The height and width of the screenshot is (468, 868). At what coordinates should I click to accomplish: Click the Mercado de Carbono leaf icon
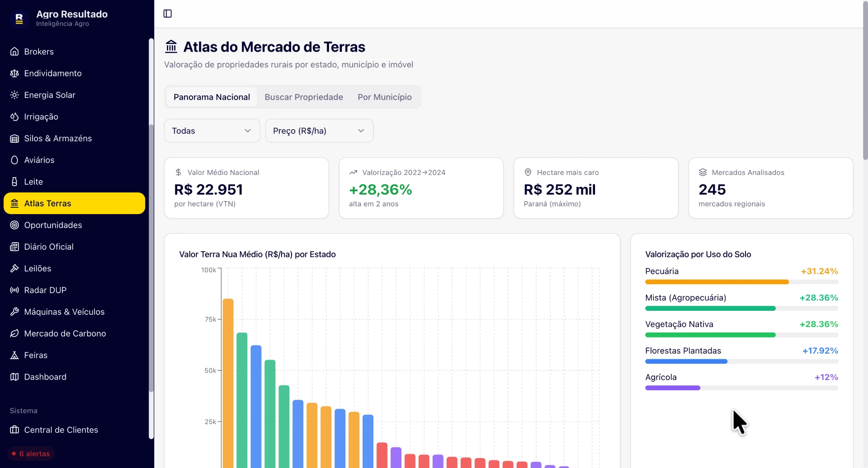[x=14, y=333]
